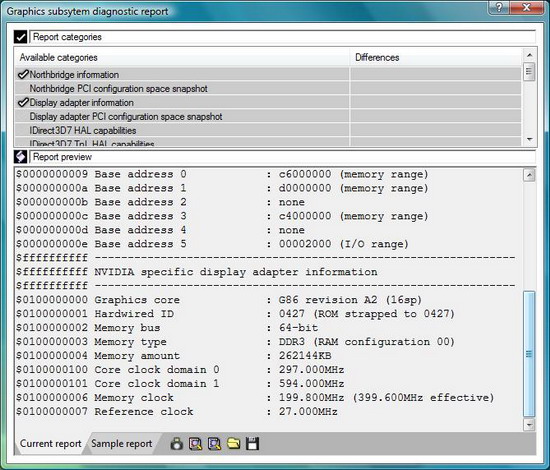Click the Differences column header
This screenshot has height=470, width=550.
pyautogui.click(x=436, y=57)
